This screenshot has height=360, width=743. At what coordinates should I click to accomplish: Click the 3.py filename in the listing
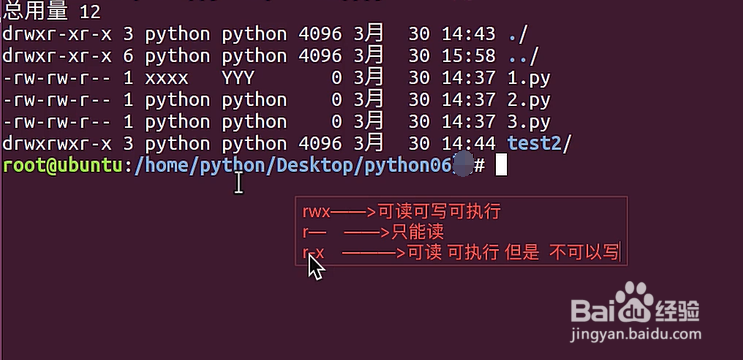click(x=529, y=122)
